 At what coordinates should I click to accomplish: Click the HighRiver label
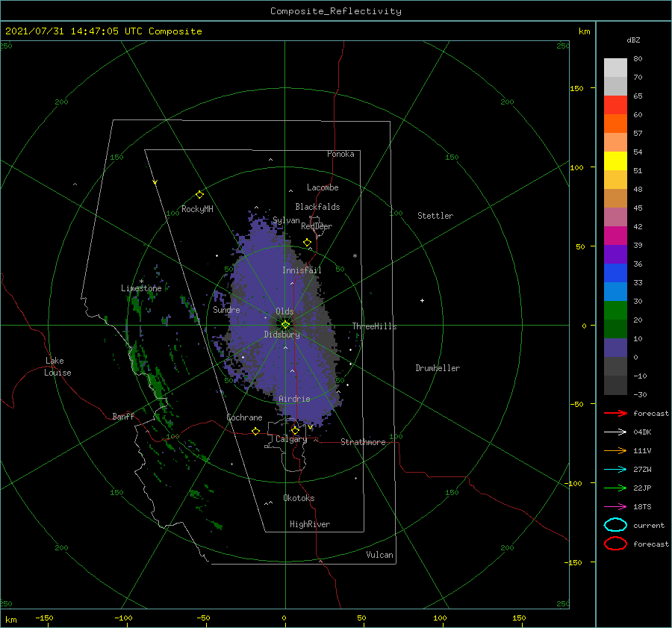click(310, 524)
